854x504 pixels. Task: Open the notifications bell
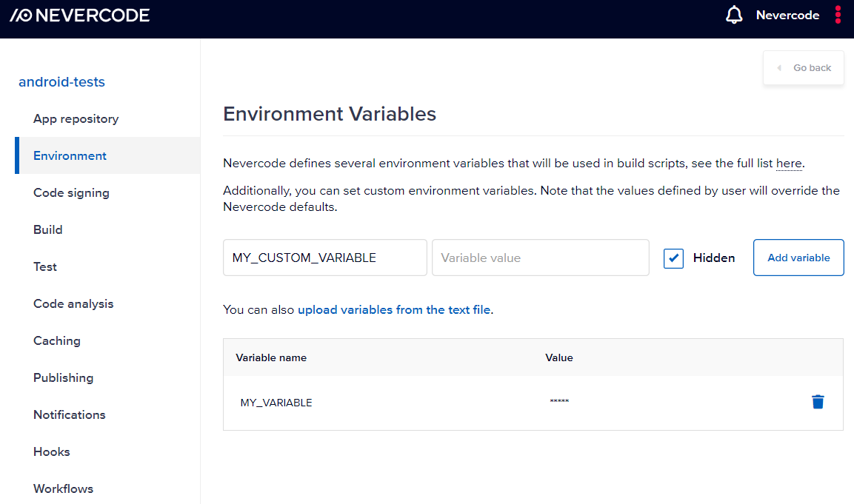point(734,15)
